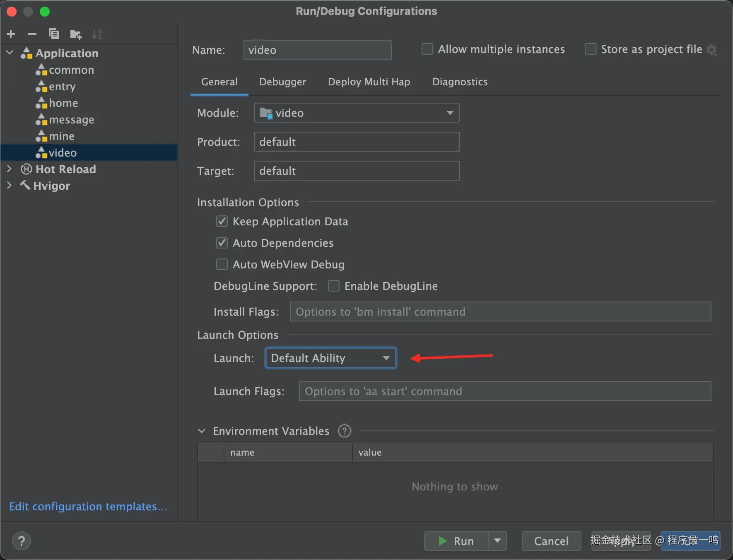
Task: Tick the Enable DebugLine checkbox
Action: (x=334, y=286)
